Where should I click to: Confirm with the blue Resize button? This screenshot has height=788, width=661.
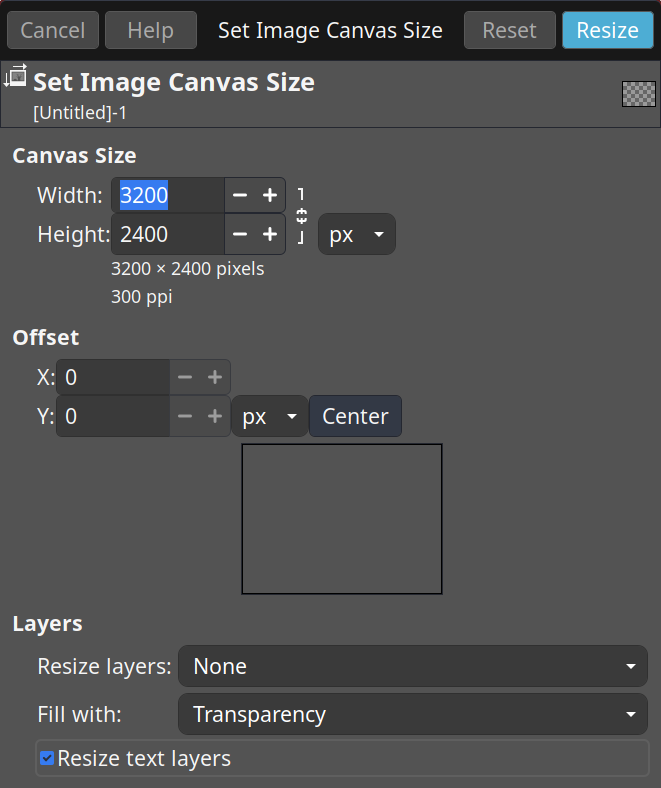click(608, 30)
